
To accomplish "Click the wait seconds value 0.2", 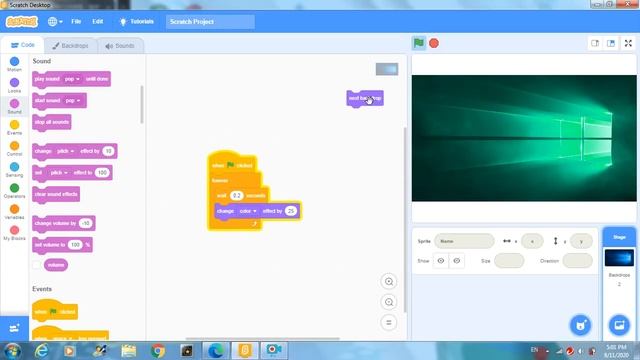I will 237,196.
